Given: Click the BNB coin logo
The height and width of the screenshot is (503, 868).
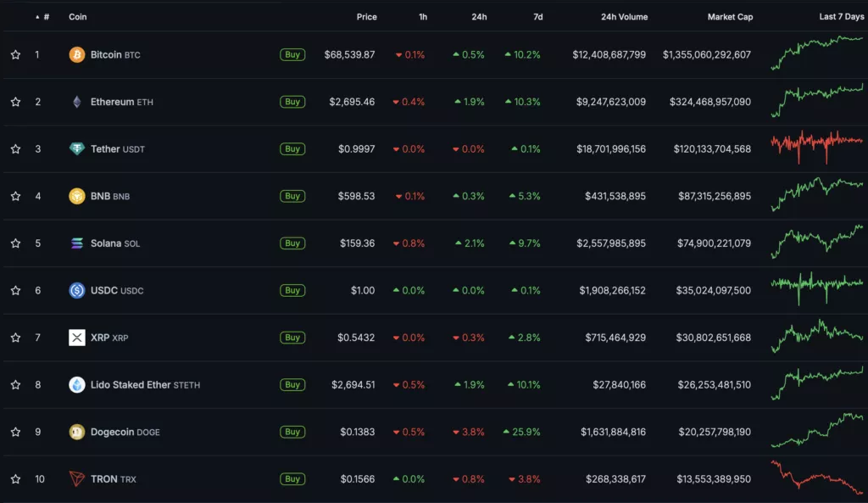Looking at the screenshot, I should 77,196.
